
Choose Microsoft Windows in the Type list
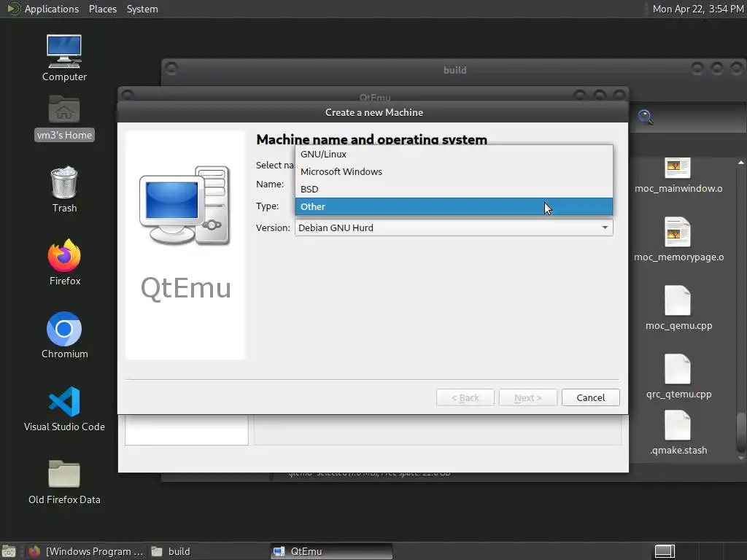click(x=454, y=171)
